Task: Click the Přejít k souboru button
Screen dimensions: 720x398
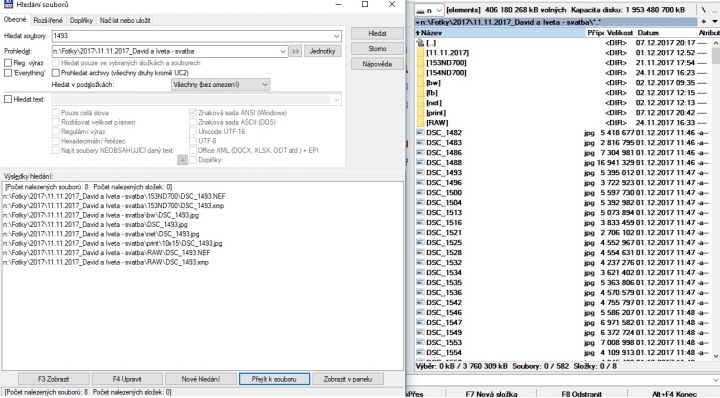Action: [274, 379]
